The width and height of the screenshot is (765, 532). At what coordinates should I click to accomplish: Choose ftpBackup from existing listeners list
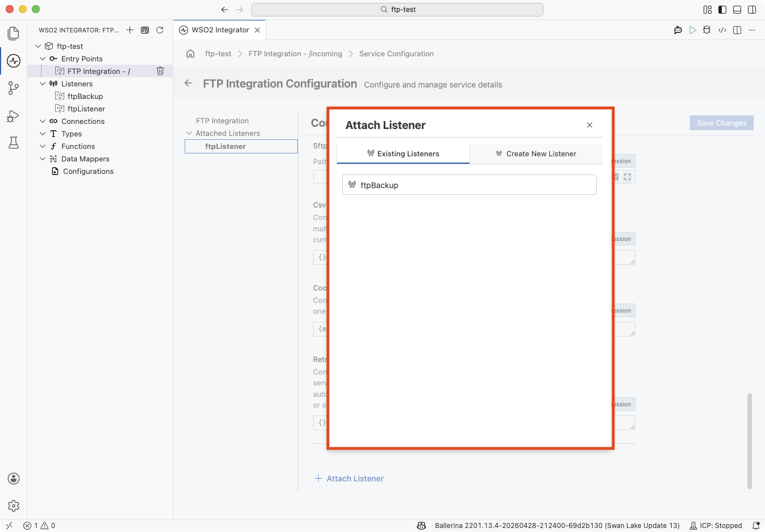click(469, 185)
